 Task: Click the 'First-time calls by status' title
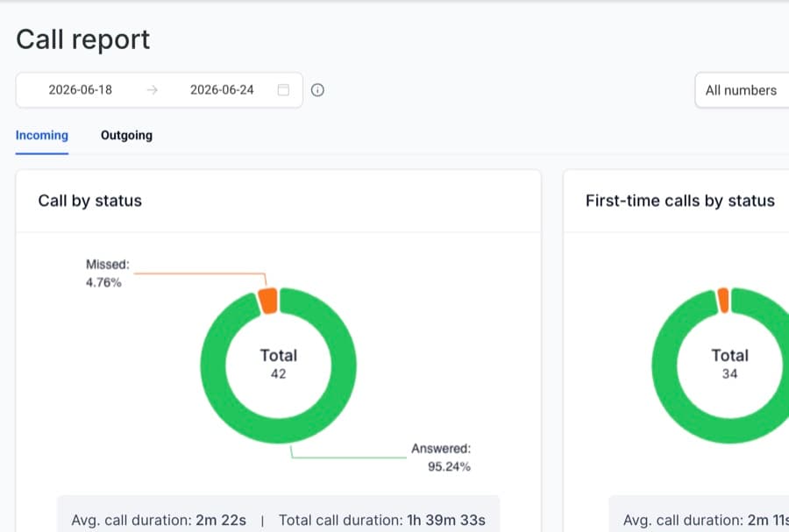click(680, 201)
